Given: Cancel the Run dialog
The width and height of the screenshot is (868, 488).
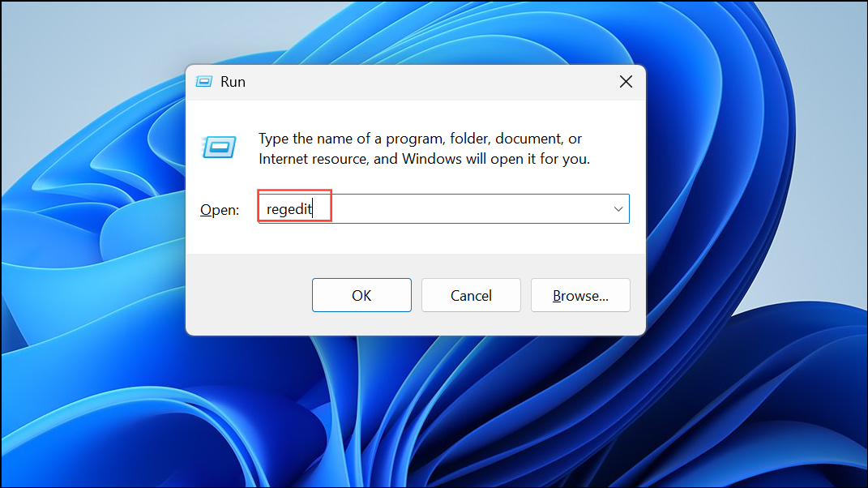Looking at the screenshot, I should (x=471, y=295).
